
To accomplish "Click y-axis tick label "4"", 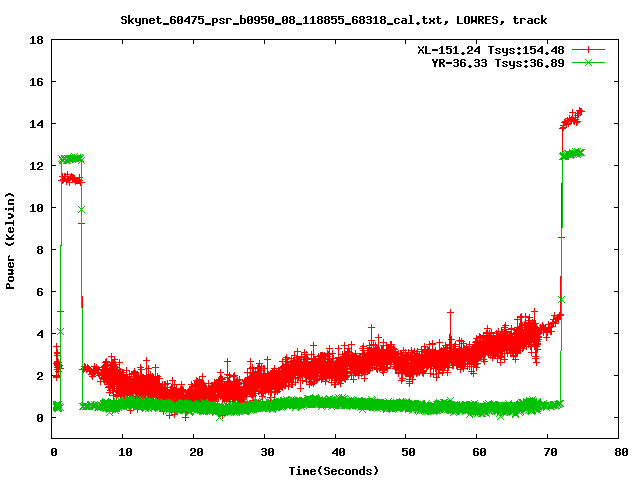I will coord(40,334).
